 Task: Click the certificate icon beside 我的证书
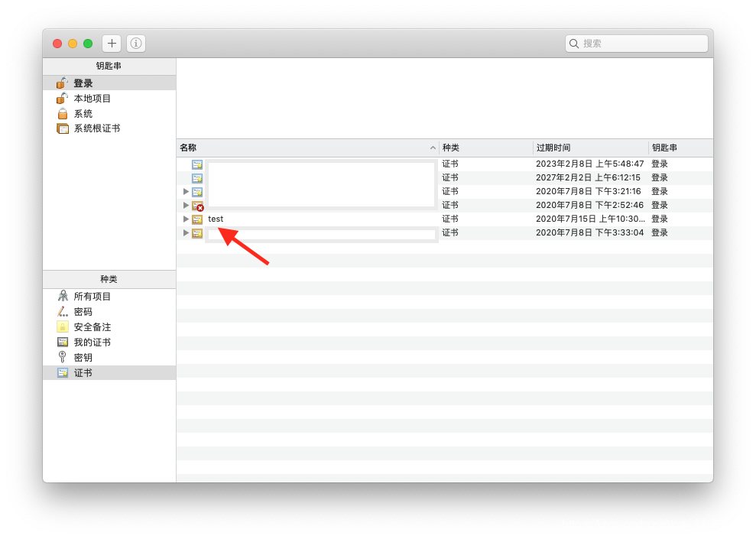pyautogui.click(x=63, y=343)
